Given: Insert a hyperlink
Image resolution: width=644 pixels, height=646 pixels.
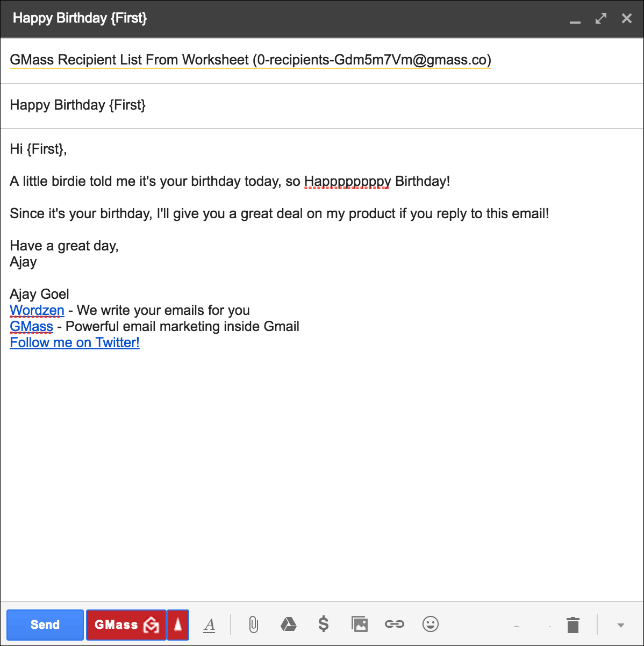Looking at the screenshot, I should 395,625.
